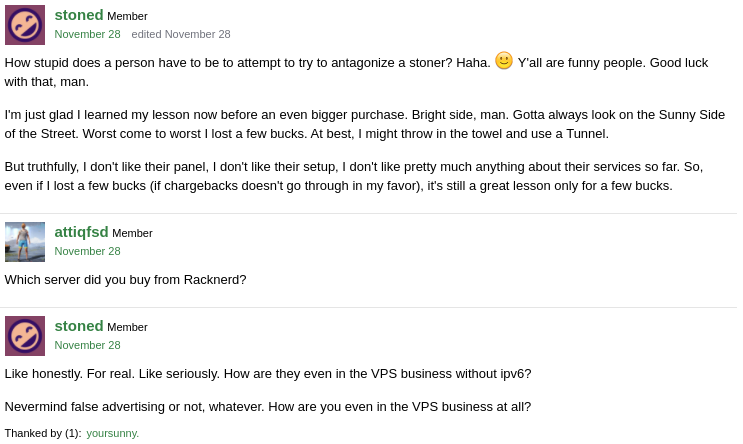Click stoned's avatar on the first post
743x444 pixels.
click(25, 25)
